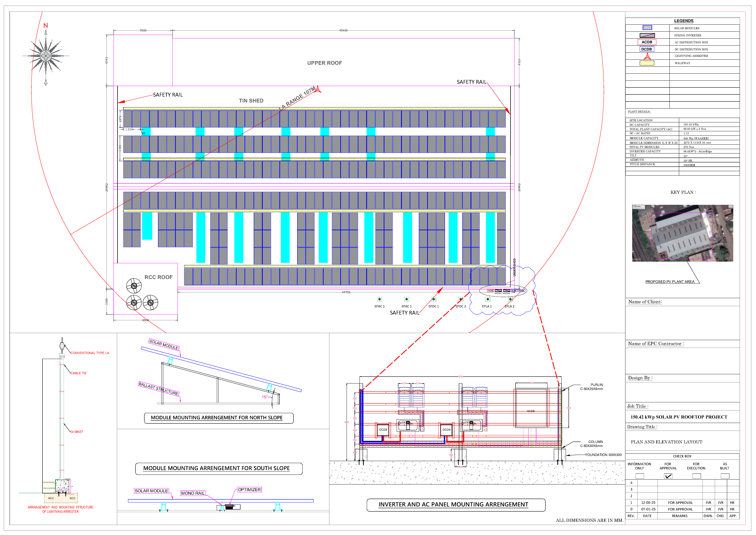This screenshot has width=756, height=535.
Task: Open the key plan satellite image
Action: click(683, 233)
